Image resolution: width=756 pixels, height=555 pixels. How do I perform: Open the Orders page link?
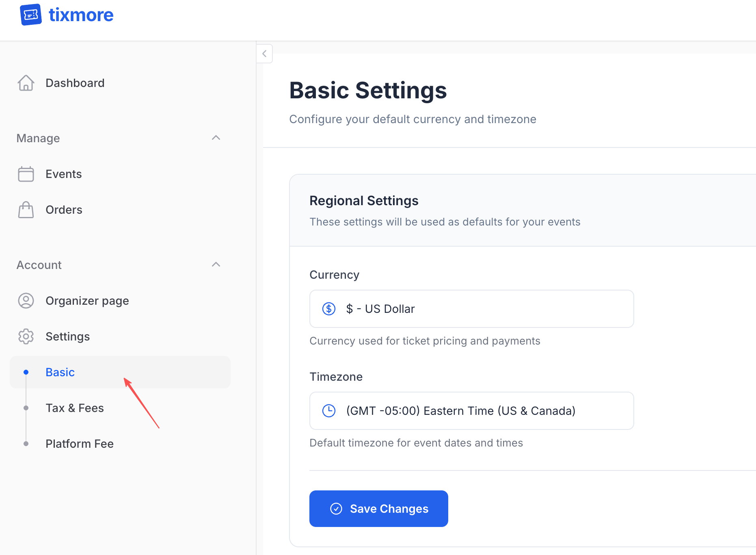(64, 209)
